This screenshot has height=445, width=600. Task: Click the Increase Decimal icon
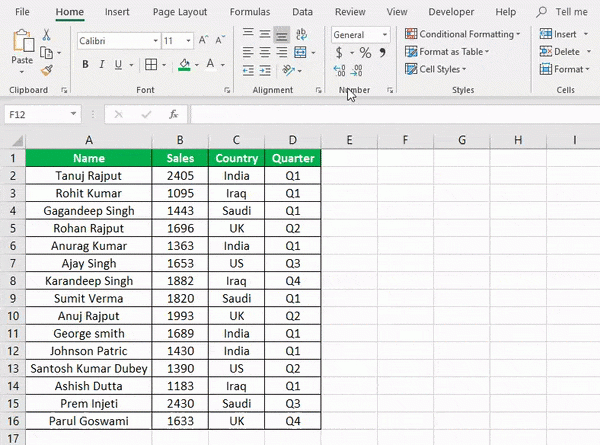click(x=339, y=70)
